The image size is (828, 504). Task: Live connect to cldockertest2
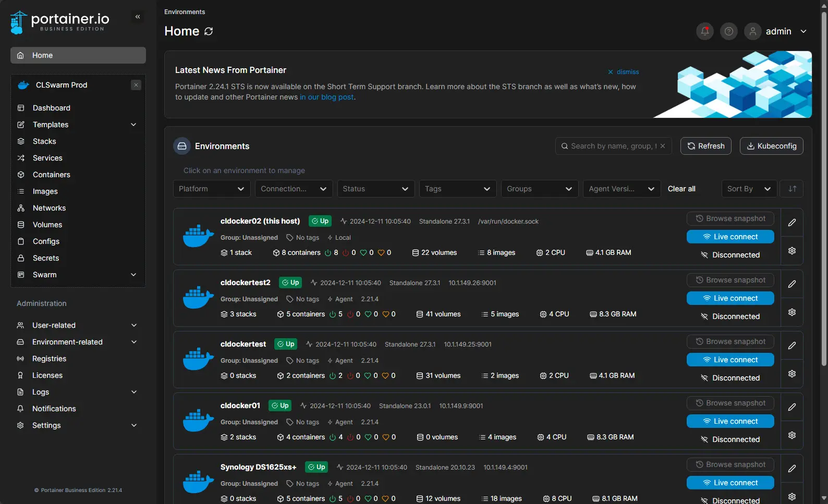(x=730, y=298)
